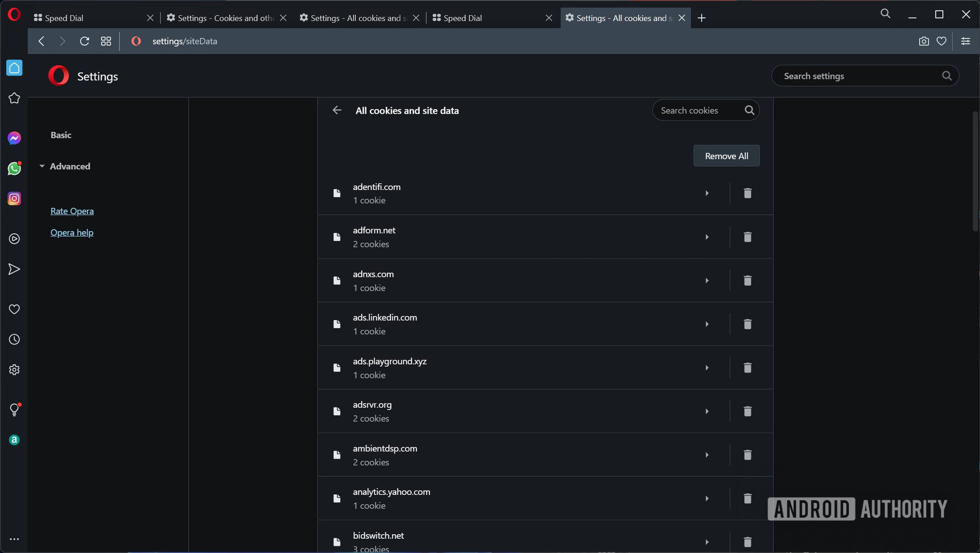This screenshot has width=980, height=553.
Task: Expand adentifi.com cookie details arrow
Action: pos(707,193)
